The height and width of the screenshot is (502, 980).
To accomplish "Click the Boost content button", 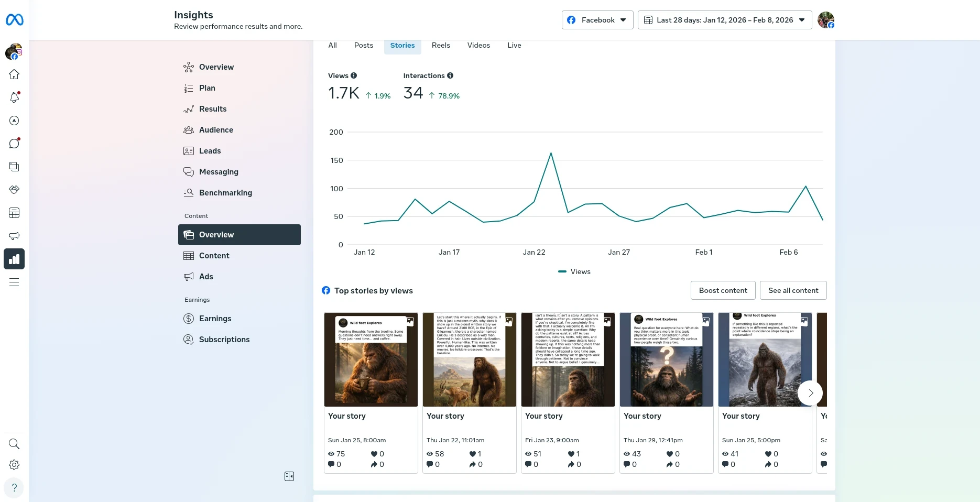I will coord(723,290).
